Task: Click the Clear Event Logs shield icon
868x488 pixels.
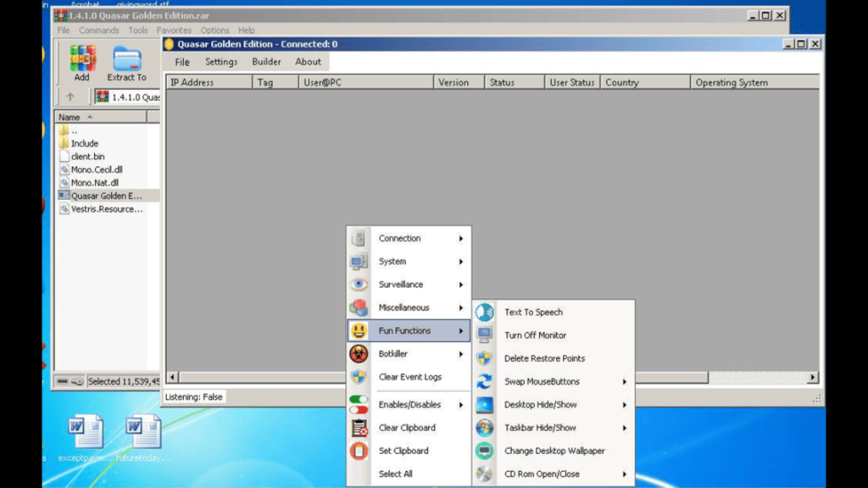Action: point(359,377)
